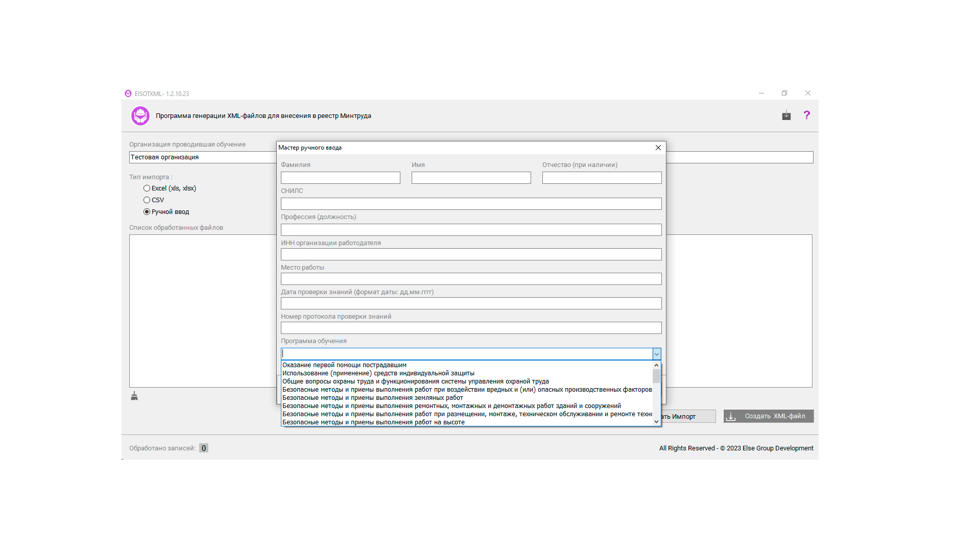Image resolution: width=980 pixels, height=551 pixels.
Task: Click the EISOTXML helmet logo icon
Action: 140,116
